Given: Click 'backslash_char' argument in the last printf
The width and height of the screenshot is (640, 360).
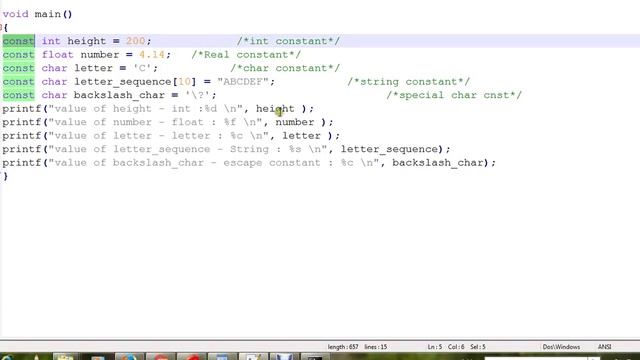Looking at the screenshot, I should click(x=438, y=163).
